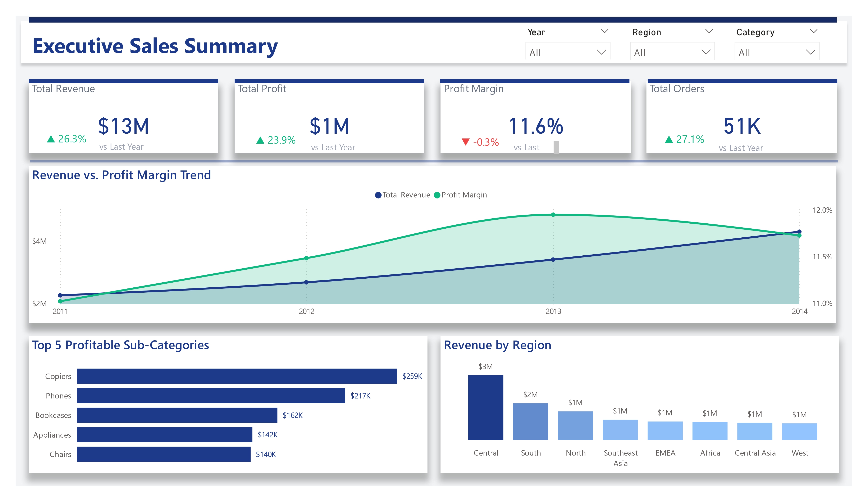Click the 26.3% change indicator text
868x502 pixels.
pyautogui.click(x=72, y=139)
